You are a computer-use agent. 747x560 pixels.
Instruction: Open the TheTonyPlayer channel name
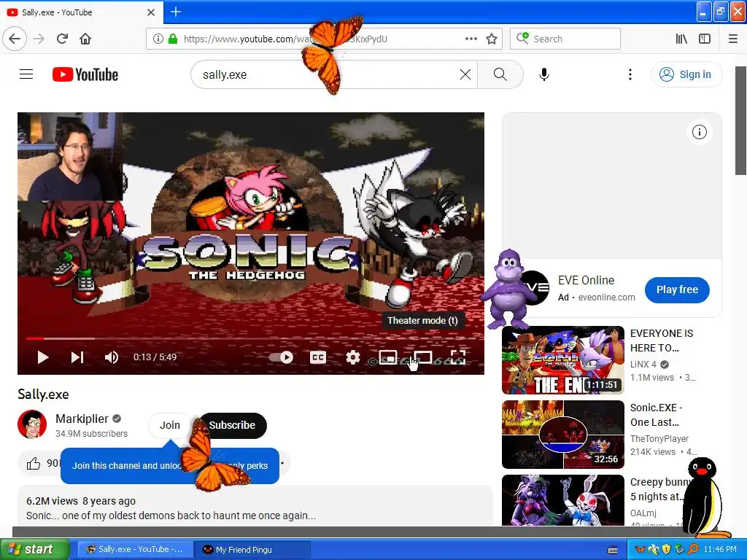659,438
